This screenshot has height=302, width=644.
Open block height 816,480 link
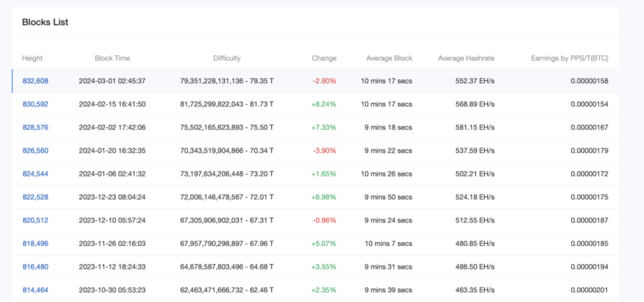point(36,266)
